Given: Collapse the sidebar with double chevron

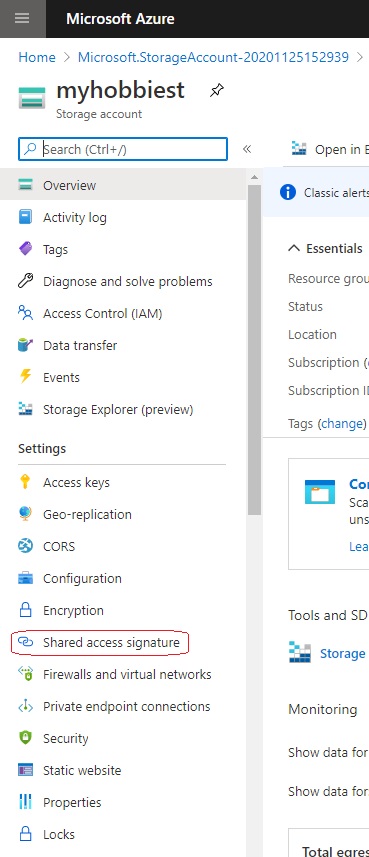Looking at the screenshot, I should coord(247,149).
